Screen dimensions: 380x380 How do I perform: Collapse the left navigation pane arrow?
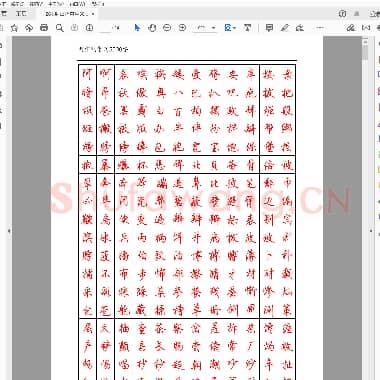(x=9, y=231)
